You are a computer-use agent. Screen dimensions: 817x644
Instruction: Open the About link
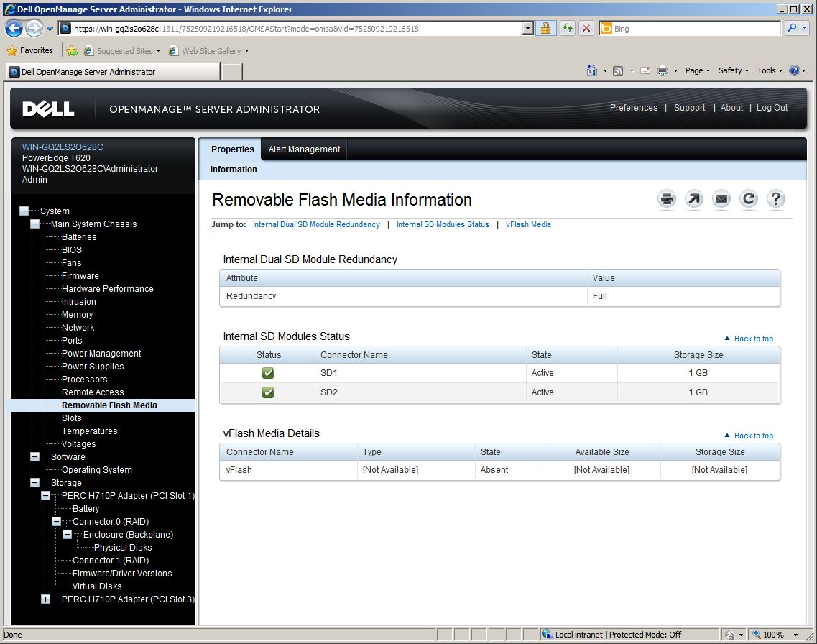click(731, 108)
